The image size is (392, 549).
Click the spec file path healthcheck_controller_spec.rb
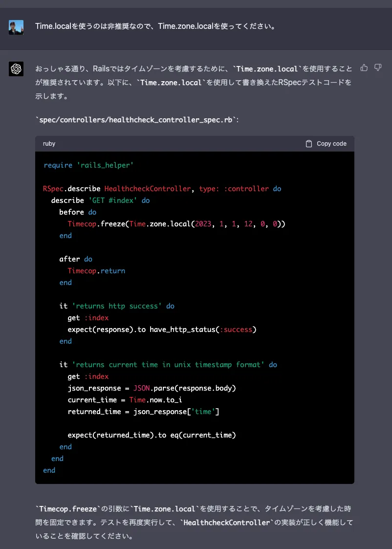pyautogui.click(x=136, y=119)
